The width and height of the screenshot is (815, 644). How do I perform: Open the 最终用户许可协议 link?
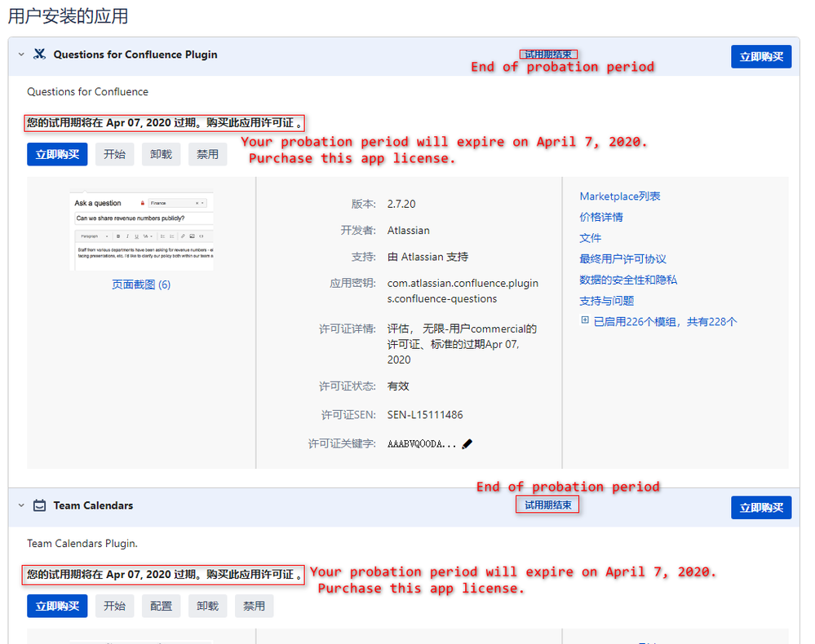pos(622,258)
